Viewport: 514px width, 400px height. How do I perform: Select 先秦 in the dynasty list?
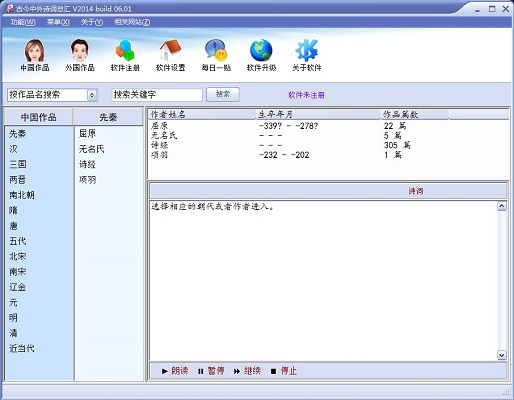point(18,134)
